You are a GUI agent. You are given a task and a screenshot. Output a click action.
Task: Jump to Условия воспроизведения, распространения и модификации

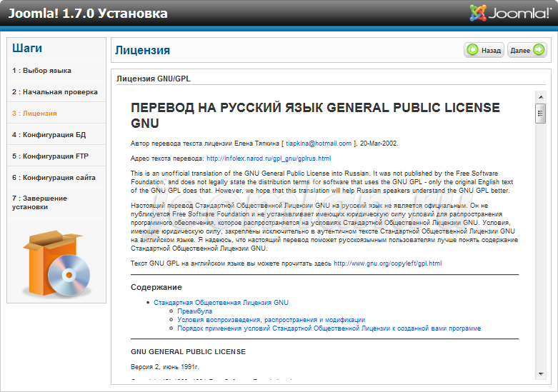[x=271, y=319]
